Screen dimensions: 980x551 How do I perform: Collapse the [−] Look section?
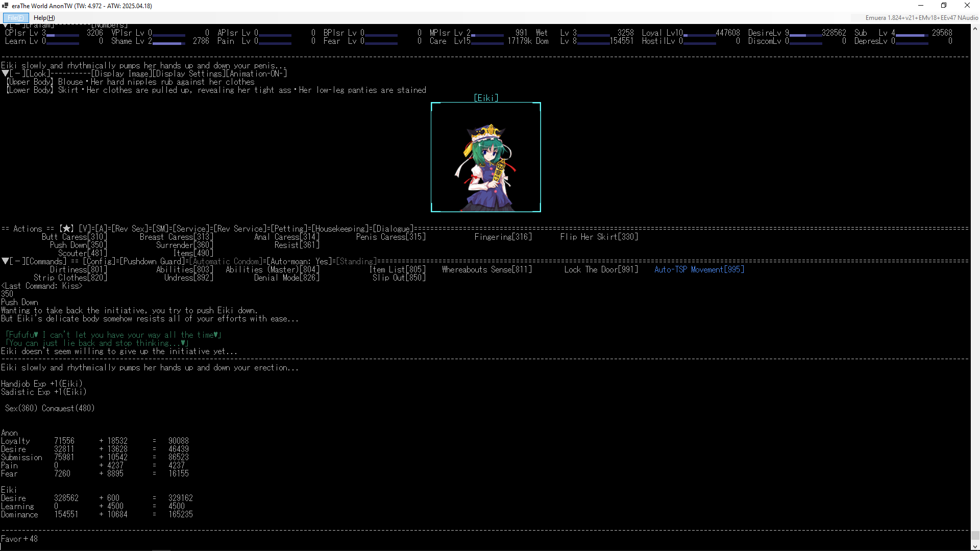[x=17, y=73]
